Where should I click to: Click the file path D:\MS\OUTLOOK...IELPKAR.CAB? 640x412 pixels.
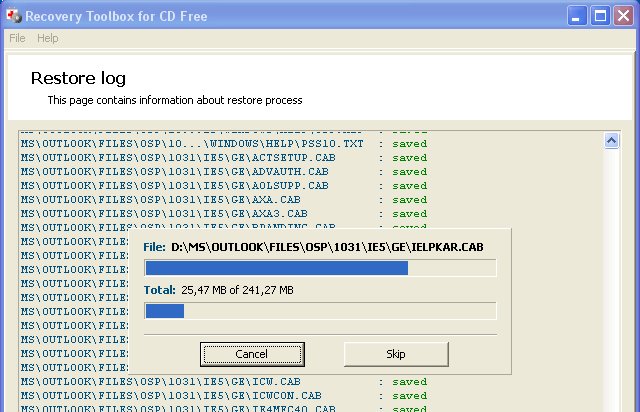[x=327, y=247]
